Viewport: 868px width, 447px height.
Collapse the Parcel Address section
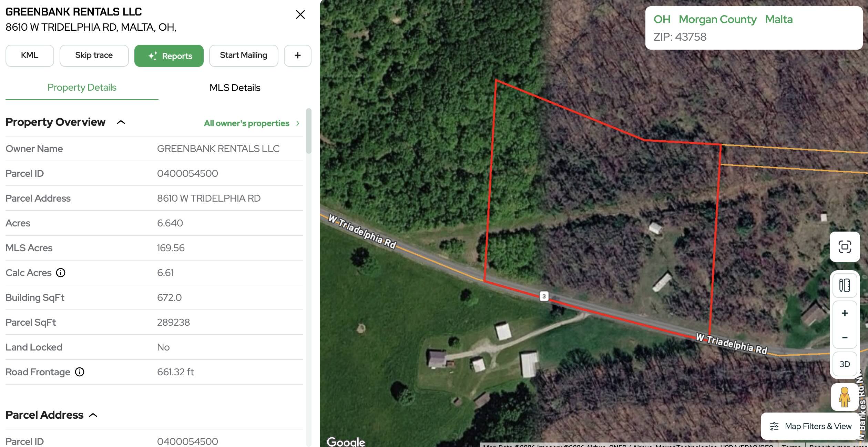(x=93, y=415)
